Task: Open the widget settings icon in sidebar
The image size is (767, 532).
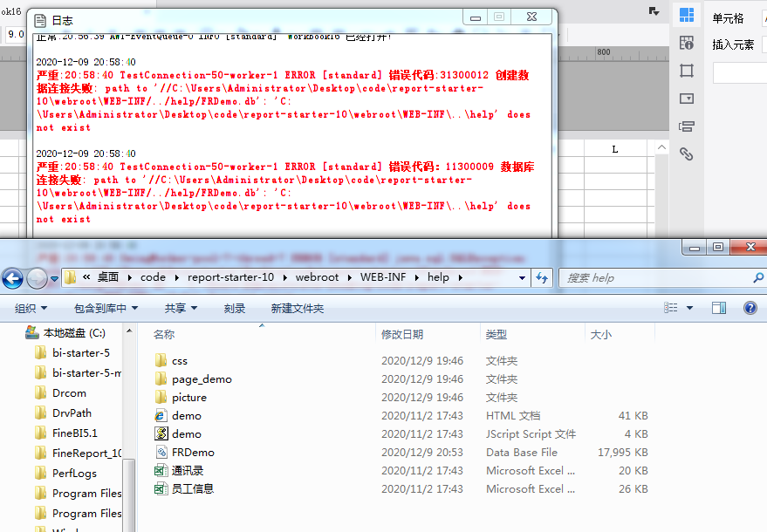Action: point(687,99)
